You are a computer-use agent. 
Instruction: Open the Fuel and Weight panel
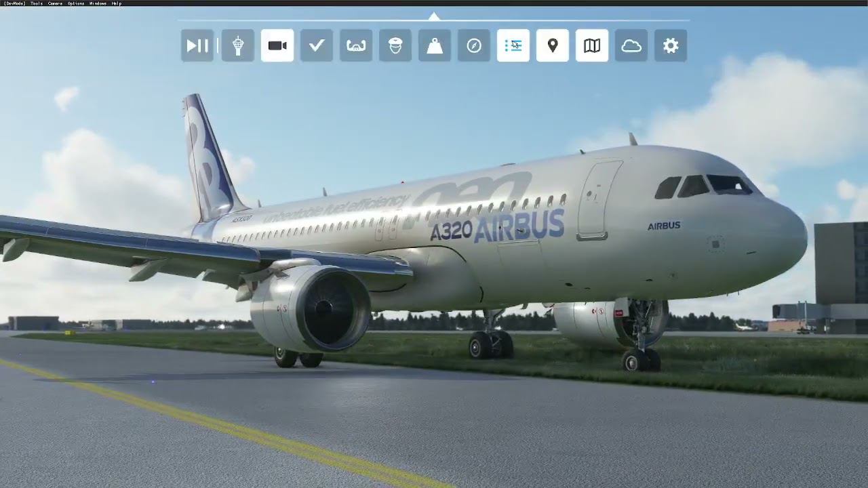pyautogui.click(x=435, y=45)
